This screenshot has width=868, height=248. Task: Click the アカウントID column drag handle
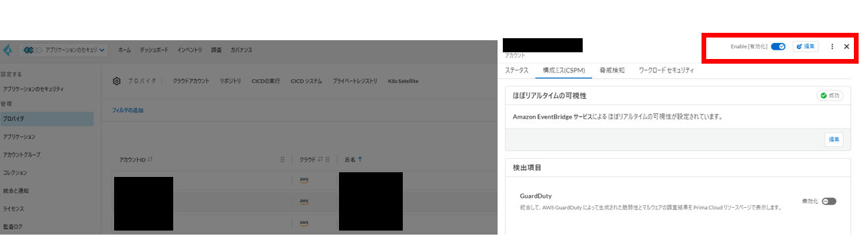[x=283, y=160]
